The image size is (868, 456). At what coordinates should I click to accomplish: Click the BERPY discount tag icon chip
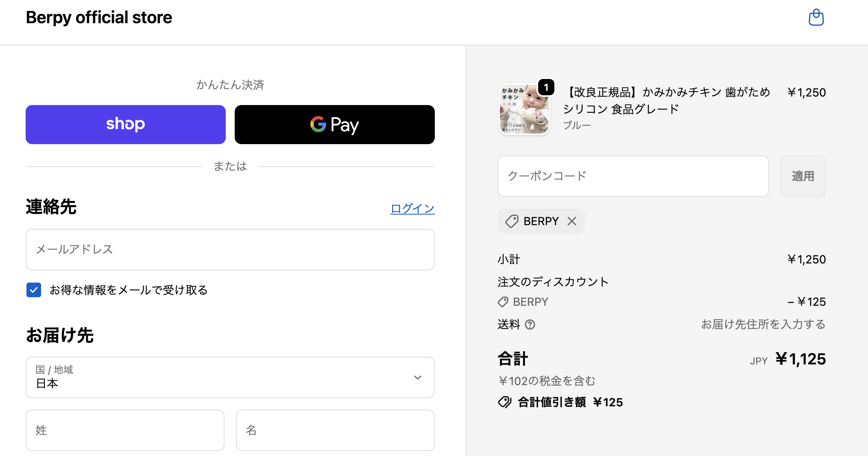512,221
